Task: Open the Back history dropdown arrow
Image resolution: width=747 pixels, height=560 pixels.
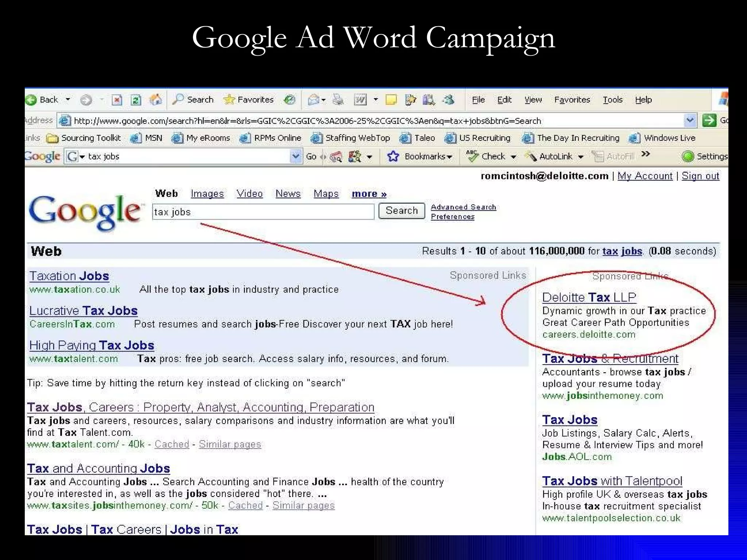Action: (68, 100)
